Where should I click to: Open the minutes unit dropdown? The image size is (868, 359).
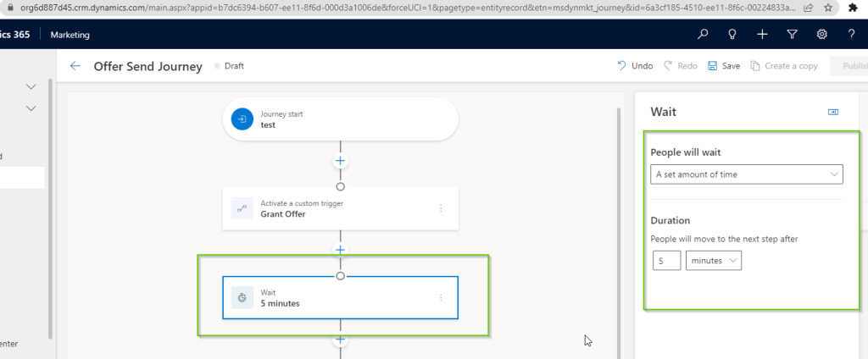point(713,261)
